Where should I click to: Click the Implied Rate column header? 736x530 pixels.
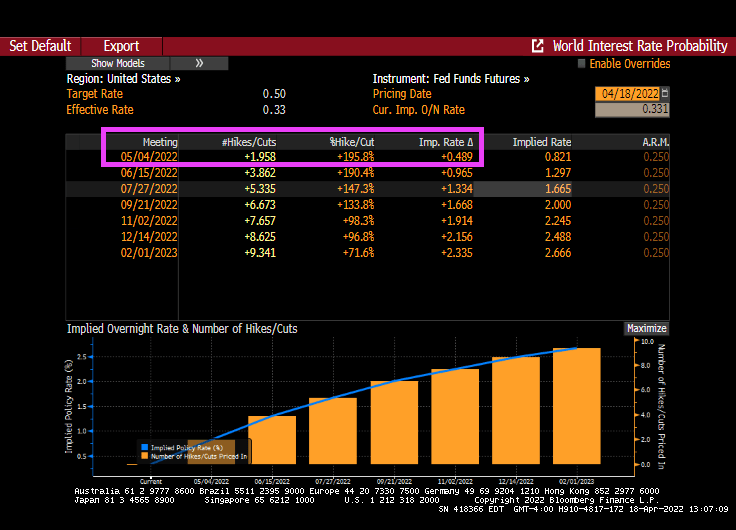[x=541, y=142]
